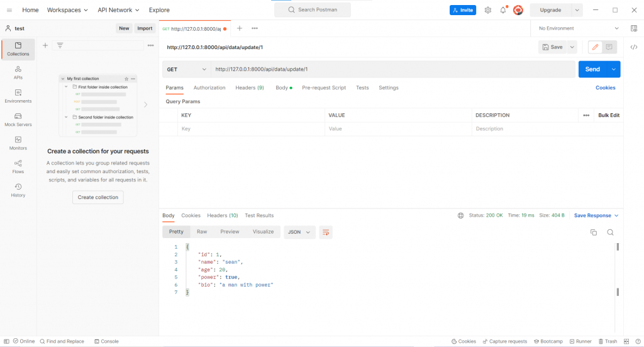Click the Send button
The width and height of the screenshot is (644, 347).
(592, 69)
